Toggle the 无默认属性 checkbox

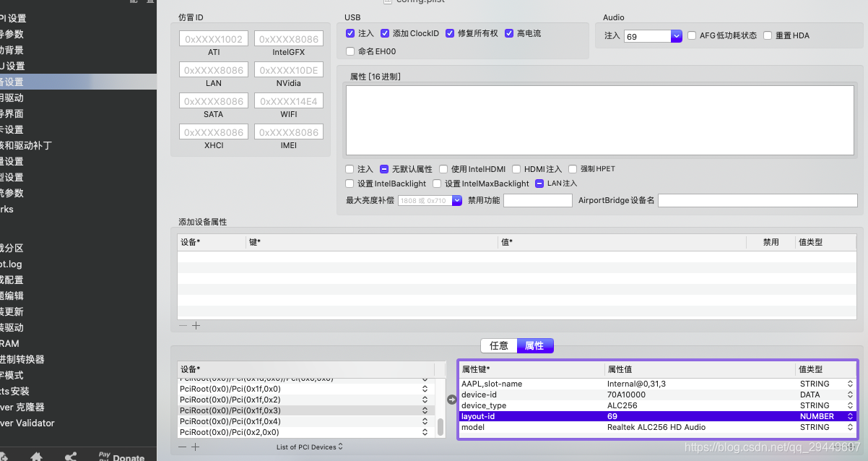pyautogui.click(x=384, y=169)
